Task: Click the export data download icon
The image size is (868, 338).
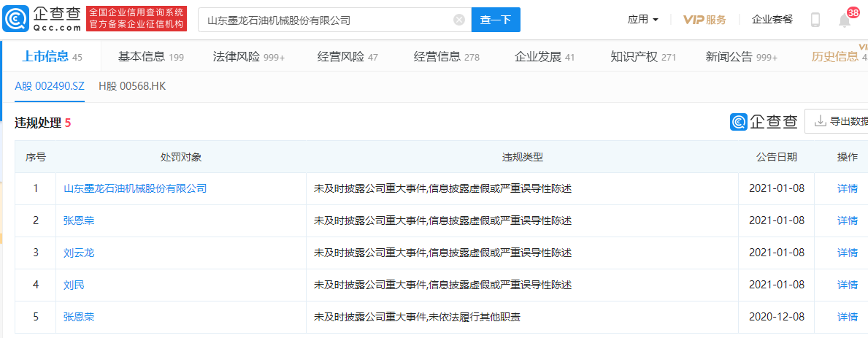Action: click(819, 121)
